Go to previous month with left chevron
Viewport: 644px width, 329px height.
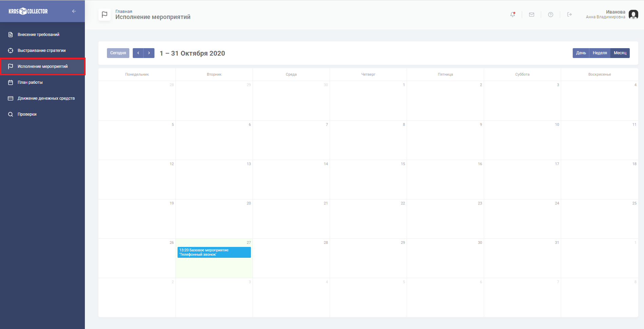[138, 53]
